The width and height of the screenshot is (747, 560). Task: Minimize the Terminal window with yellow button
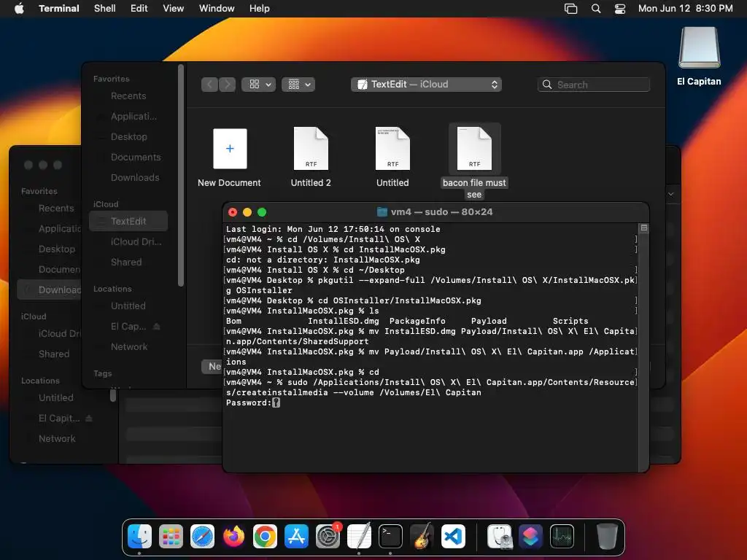click(247, 212)
